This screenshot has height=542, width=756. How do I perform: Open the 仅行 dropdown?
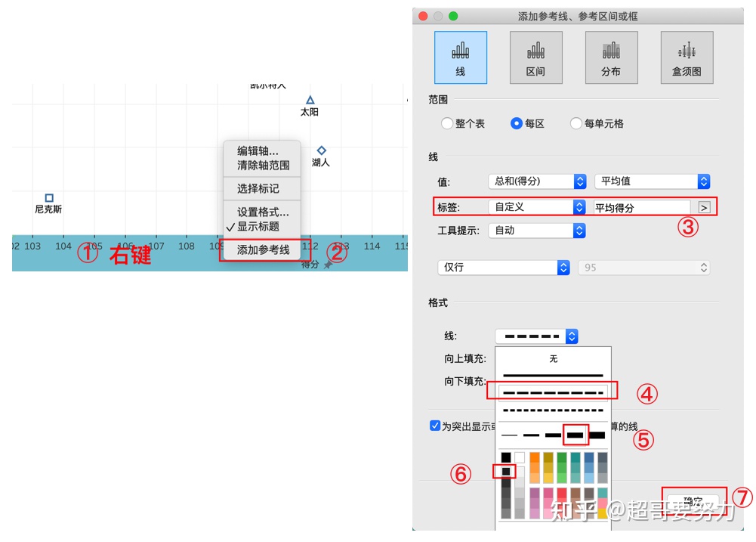(504, 268)
